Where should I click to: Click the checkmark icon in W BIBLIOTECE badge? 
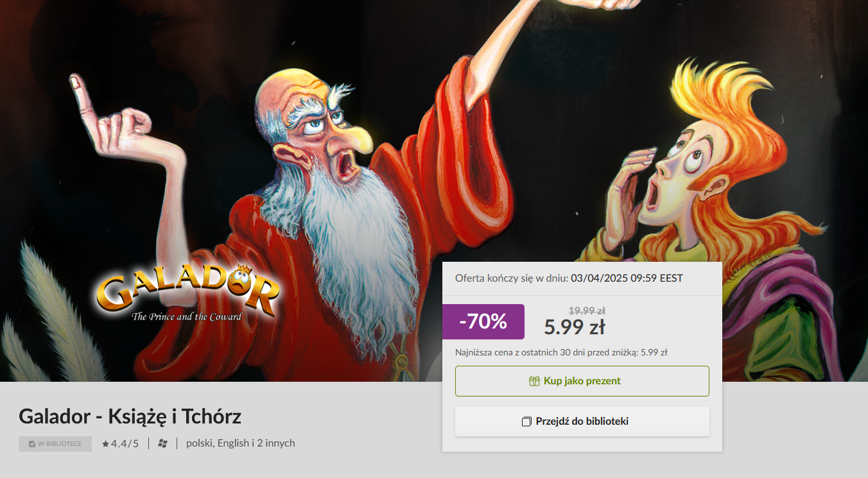point(32,444)
